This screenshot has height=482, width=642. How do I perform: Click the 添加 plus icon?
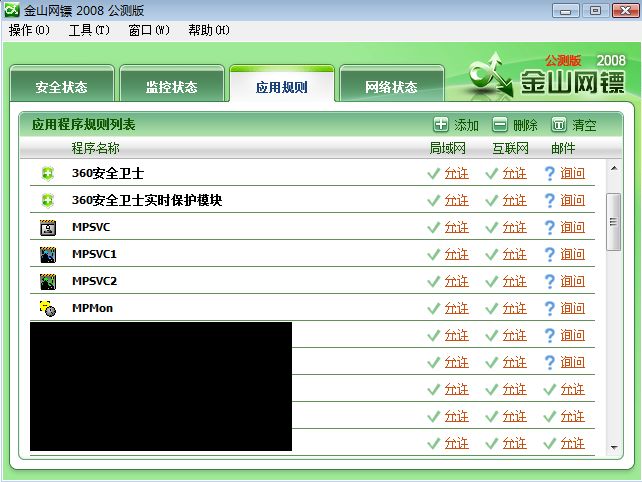[441, 124]
